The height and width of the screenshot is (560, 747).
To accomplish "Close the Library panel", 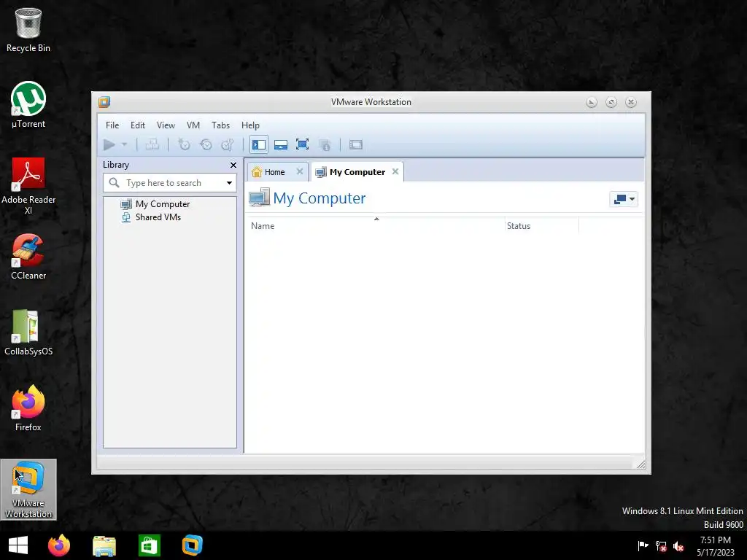I will click(233, 165).
